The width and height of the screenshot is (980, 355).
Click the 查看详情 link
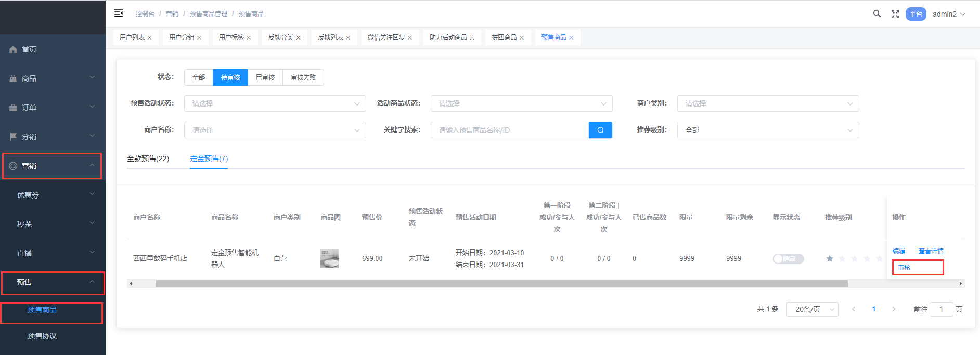[x=931, y=251]
